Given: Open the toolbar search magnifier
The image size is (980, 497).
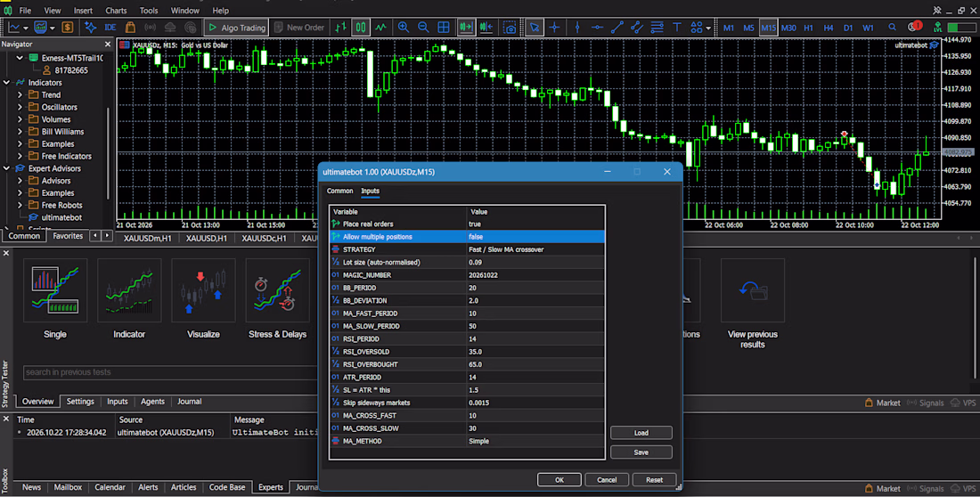Looking at the screenshot, I should 892,28.
